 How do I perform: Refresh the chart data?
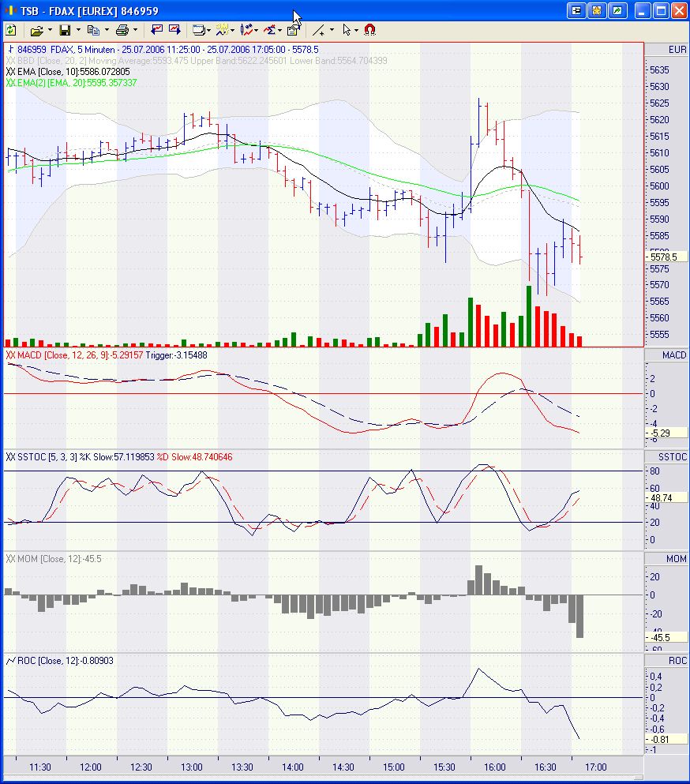coord(10,29)
